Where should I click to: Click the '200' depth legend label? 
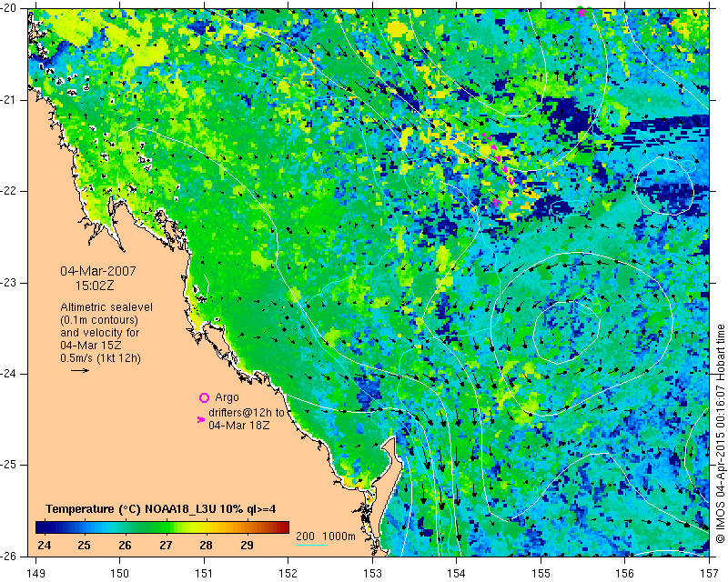[305, 536]
